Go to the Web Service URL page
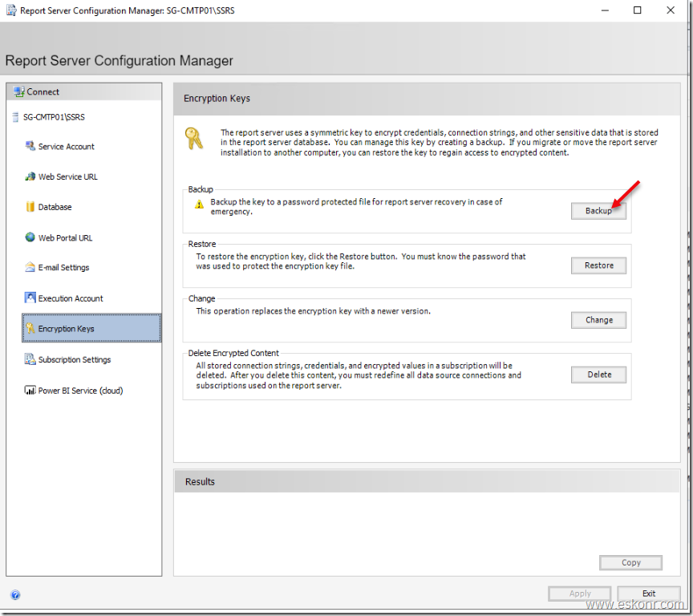The image size is (693, 616). pos(67,176)
